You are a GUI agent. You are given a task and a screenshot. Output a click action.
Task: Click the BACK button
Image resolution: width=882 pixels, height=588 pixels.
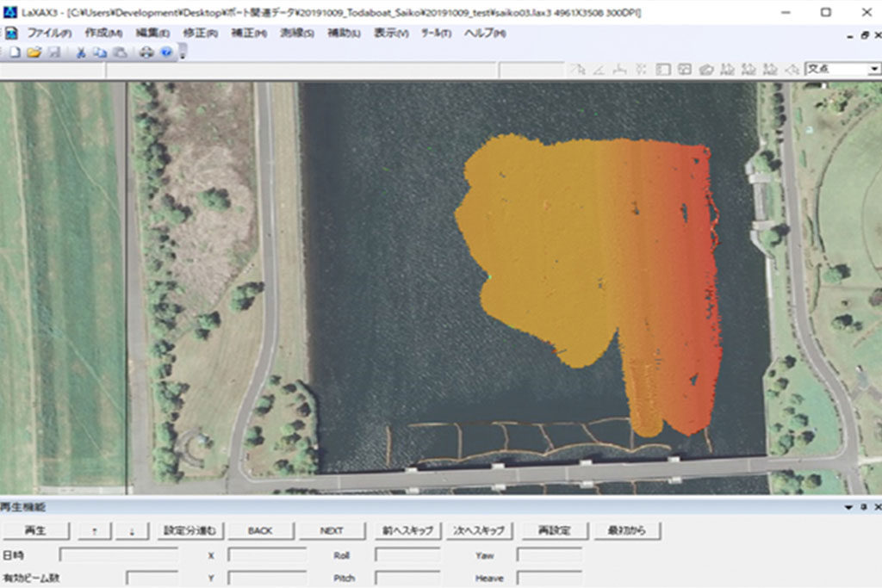point(260,530)
